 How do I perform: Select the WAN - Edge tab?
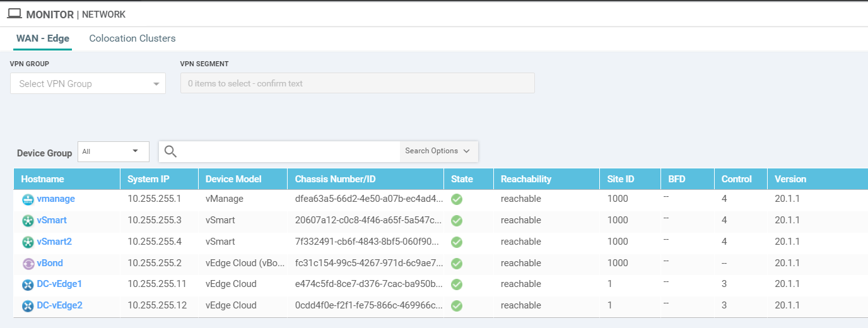(x=43, y=38)
